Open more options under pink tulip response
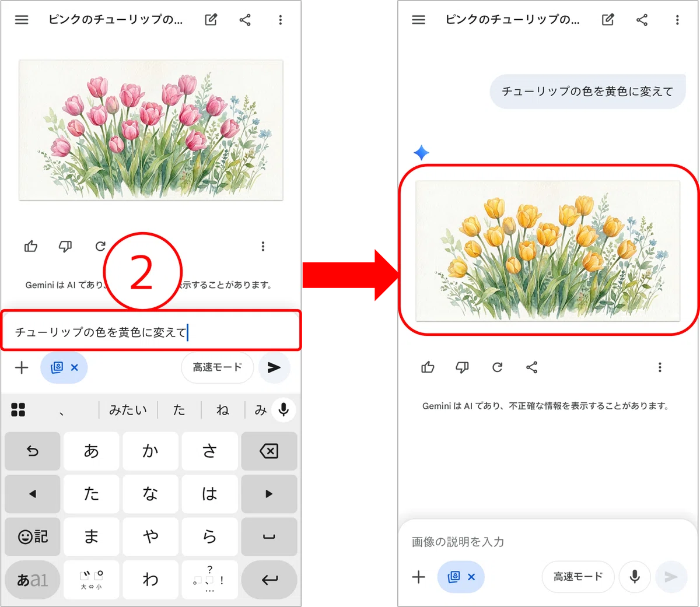The height and width of the screenshot is (607, 700). [263, 247]
